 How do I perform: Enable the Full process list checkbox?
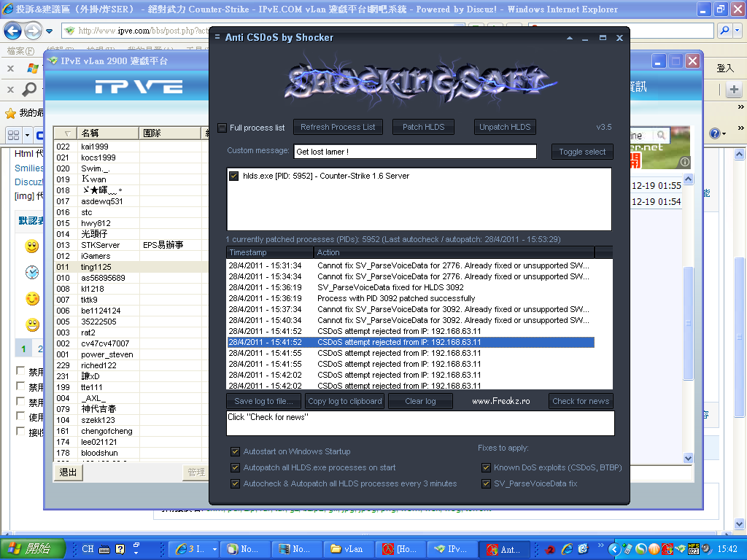click(222, 128)
